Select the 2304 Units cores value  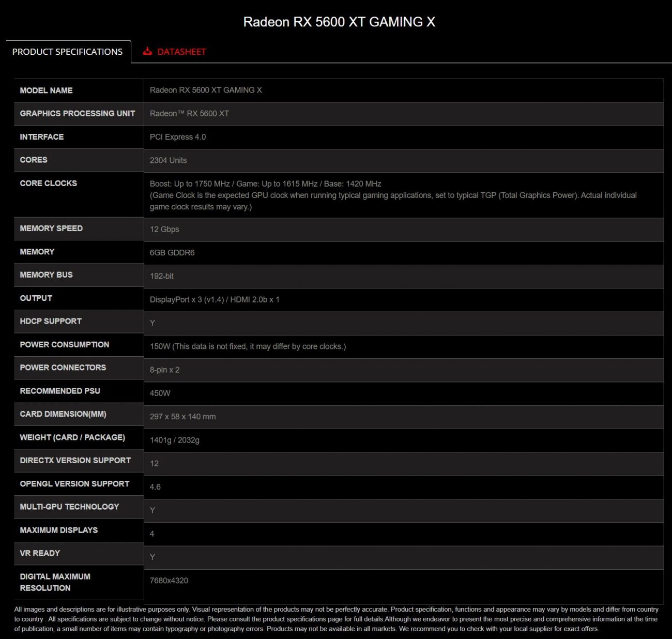(x=168, y=160)
